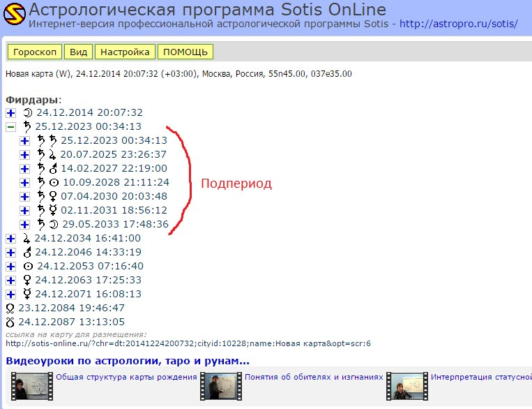
Task: Click the Фирдары heading
Action: coord(33,100)
